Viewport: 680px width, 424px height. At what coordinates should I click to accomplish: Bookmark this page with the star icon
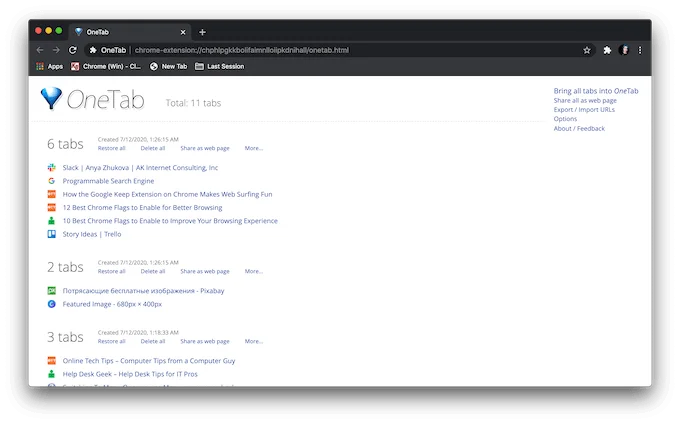click(x=587, y=50)
